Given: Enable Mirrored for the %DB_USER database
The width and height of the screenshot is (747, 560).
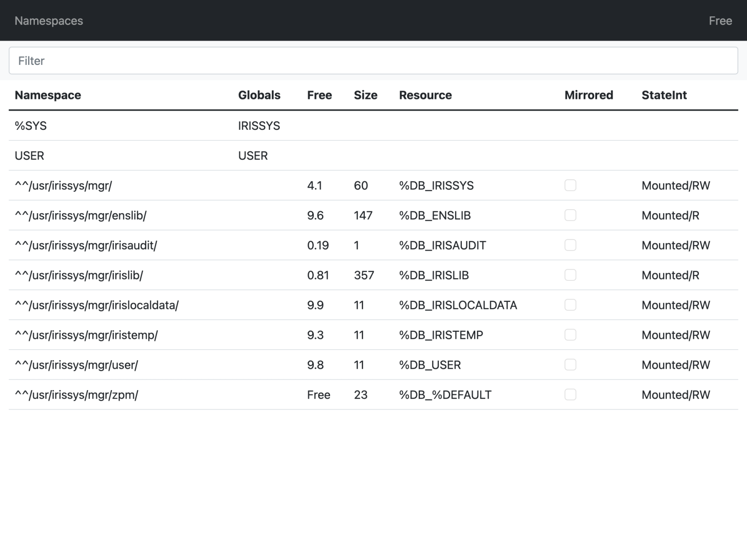Looking at the screenshot, I should tap(570, 364).
